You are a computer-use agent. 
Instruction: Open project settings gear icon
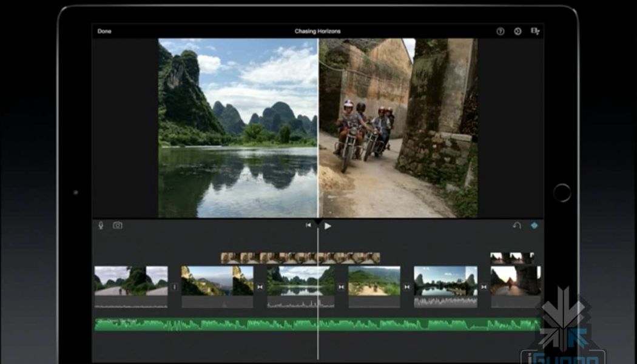[x=517, y=32]
